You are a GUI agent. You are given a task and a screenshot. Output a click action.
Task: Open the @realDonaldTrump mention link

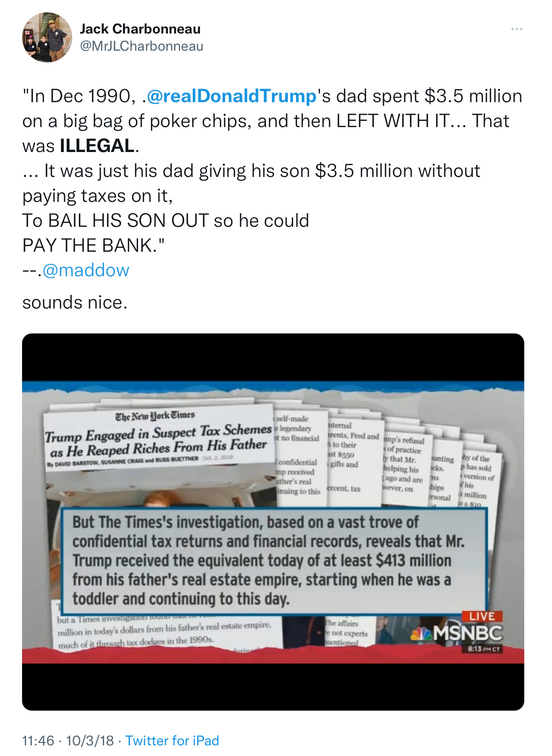231,96
